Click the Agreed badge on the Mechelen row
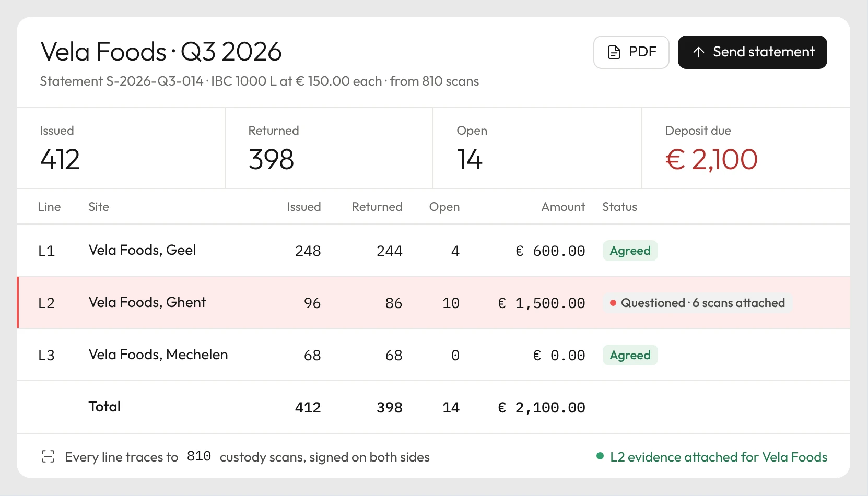 630,355
